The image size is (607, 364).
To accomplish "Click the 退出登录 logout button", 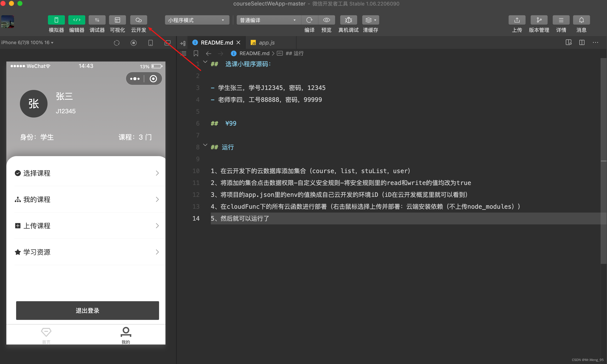I will pyautogui.click(x=88, y=311).
